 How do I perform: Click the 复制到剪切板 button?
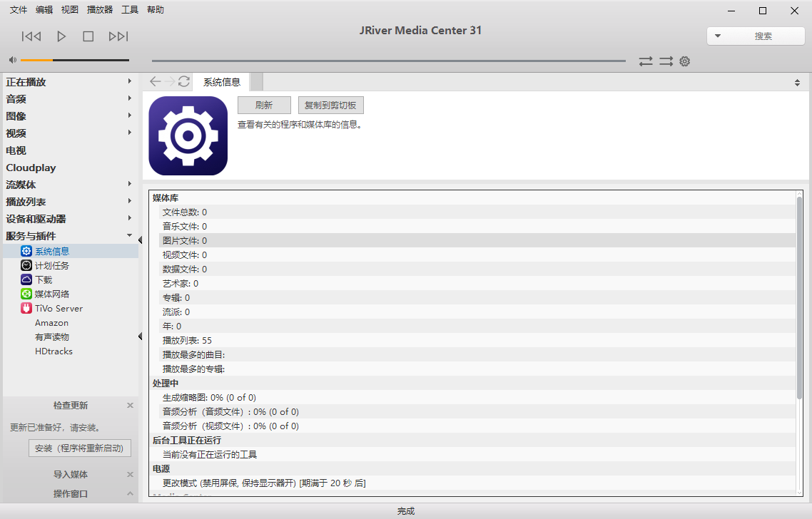pyautogui.click(x=330, y=105)
